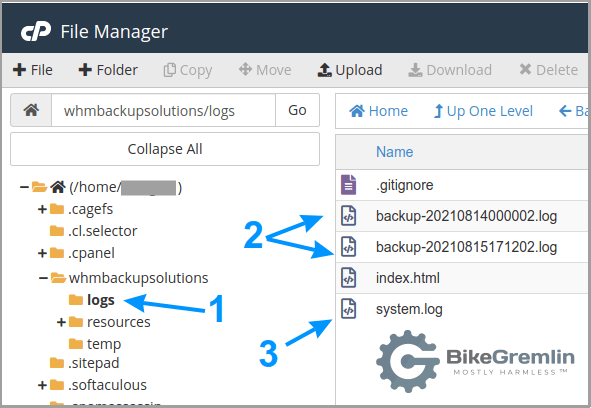591x408 pixels.
Task: Click the Home navigation link
Action: point(378,111)
